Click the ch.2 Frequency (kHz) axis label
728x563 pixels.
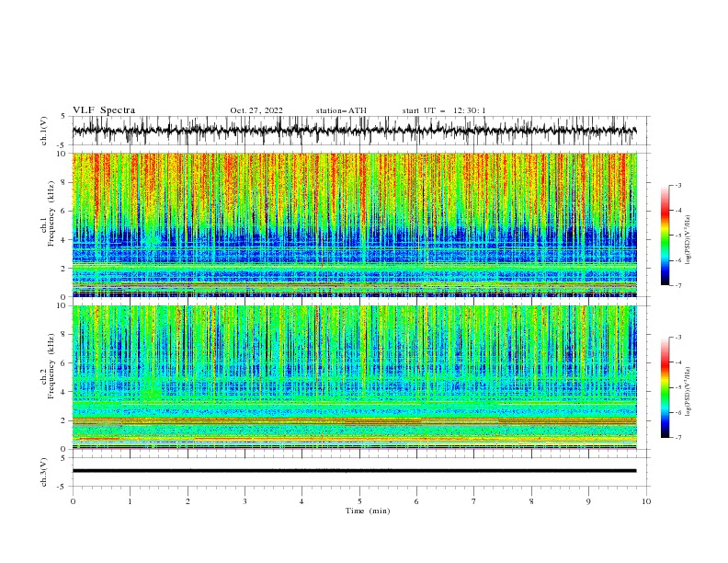point(48,364)
